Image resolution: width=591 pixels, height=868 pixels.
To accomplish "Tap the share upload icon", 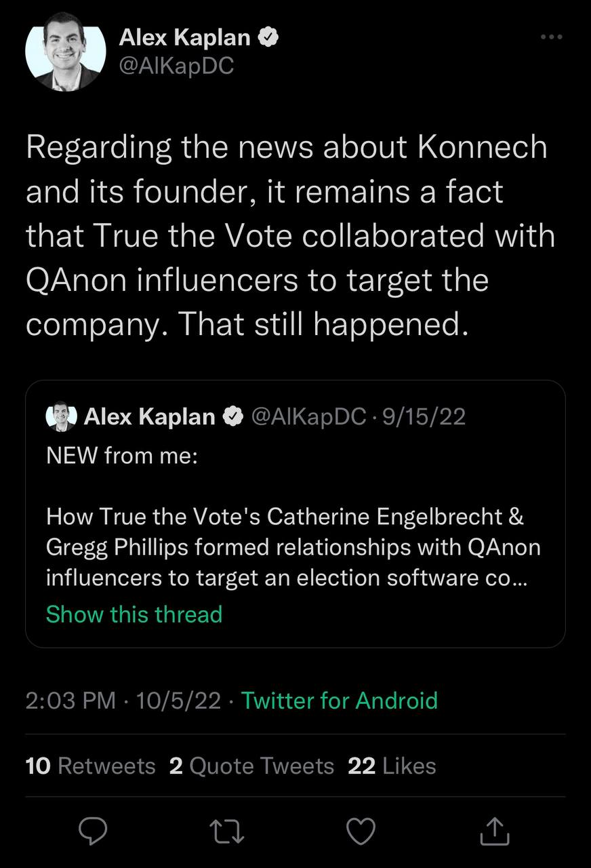I will click(x=494, y=831).
